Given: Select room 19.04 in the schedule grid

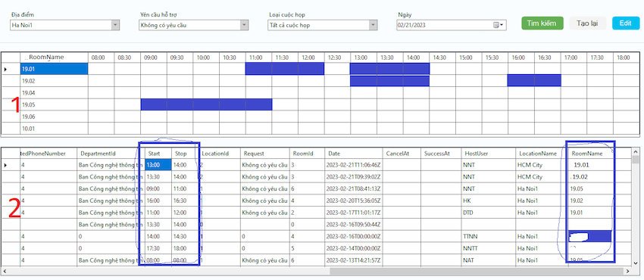Looking at the screenshot, I should [55, 93].
